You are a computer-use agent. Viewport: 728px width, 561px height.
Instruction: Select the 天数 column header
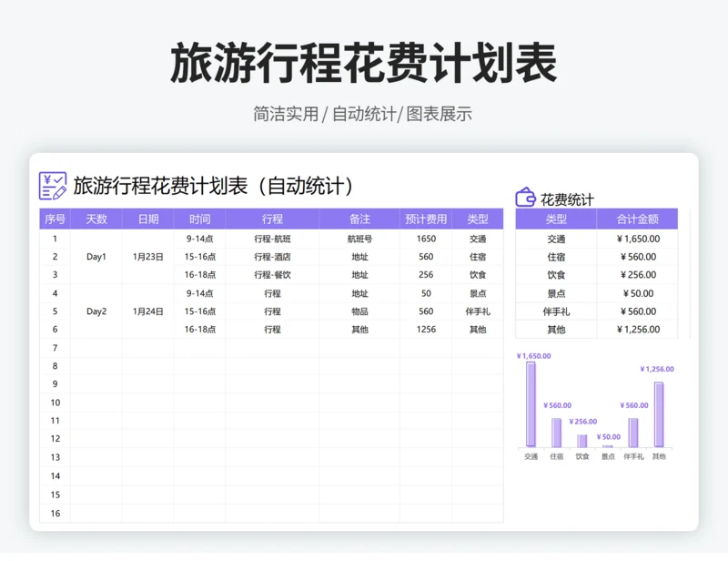[96, 219]
